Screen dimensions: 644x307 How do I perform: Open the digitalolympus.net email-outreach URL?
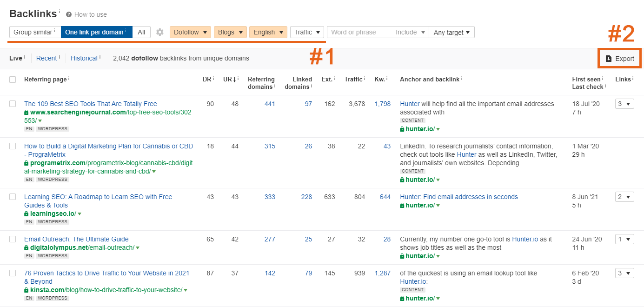(x=82, y=247)
